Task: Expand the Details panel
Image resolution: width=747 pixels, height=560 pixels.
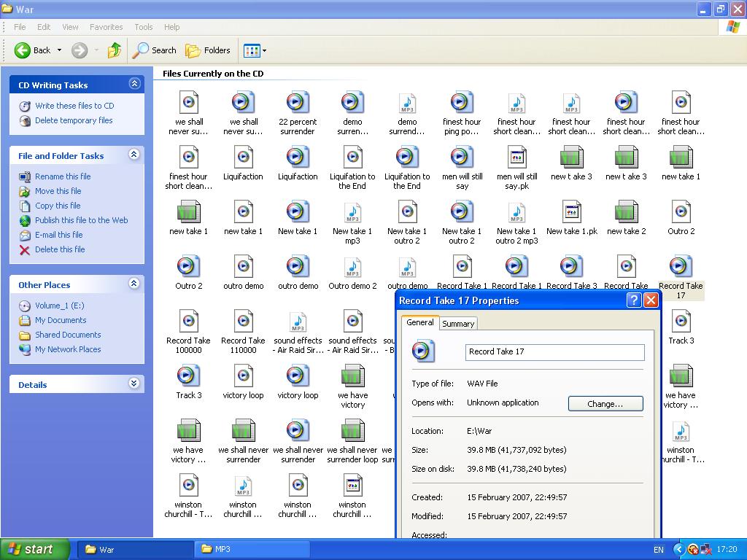Action: pyautogui.click(x=134, y=384)
